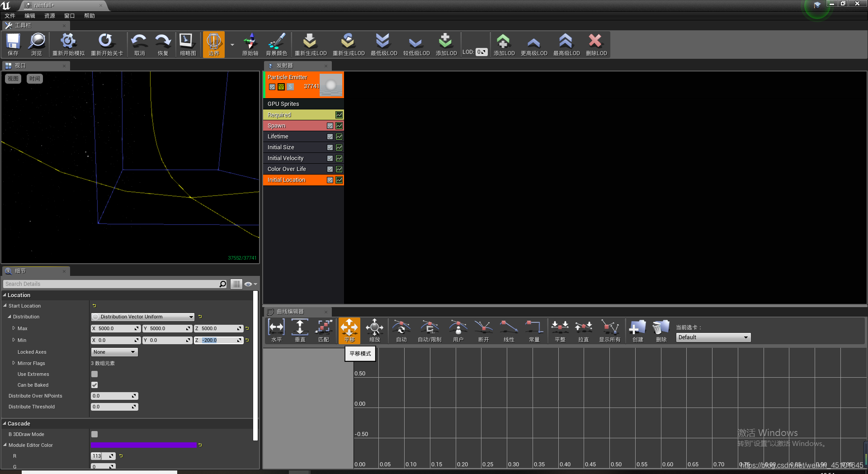This screenshot has width=868, height=474.
Task: Open 背景颜色 background color tool
Action: click(x=276, y=44)
